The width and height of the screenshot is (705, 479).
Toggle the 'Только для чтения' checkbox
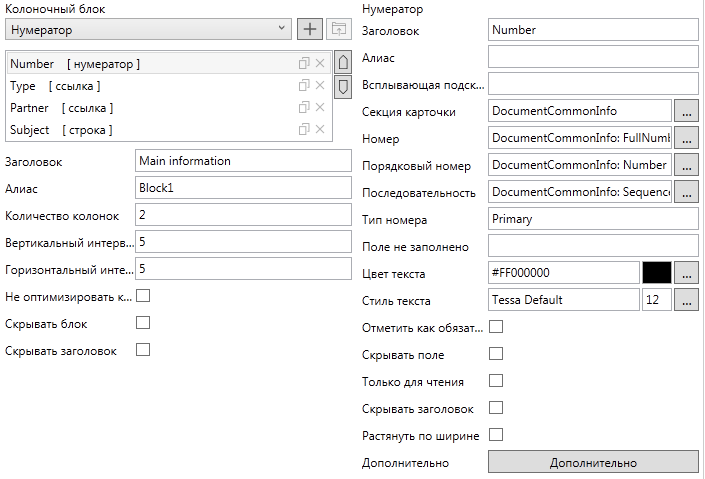[x=495, y=381]
